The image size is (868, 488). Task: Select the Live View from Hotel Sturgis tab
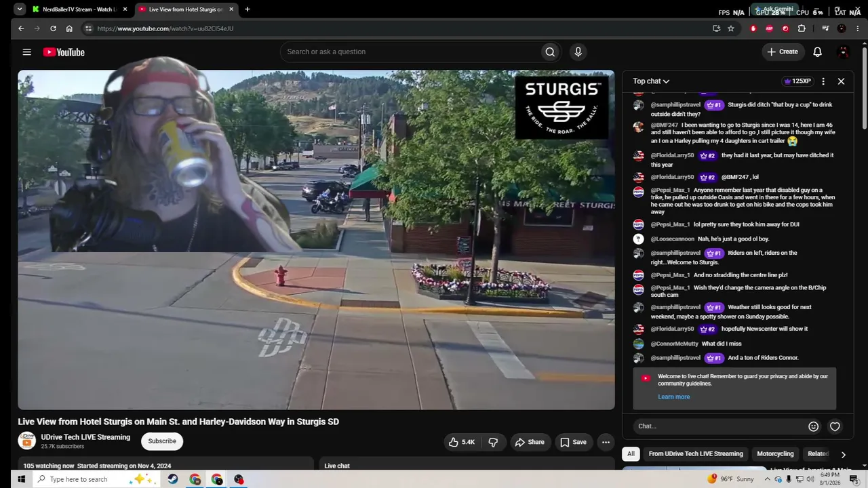[x=185, y=9]
